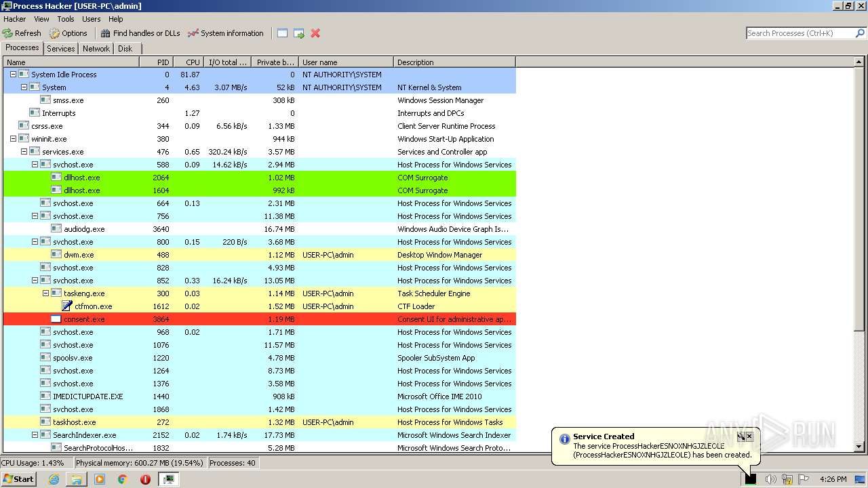Image resolution: width=868 pixels, height=488 pixels.
Task: Collapse svchost.exe PID 588 node
Action: 35,165
